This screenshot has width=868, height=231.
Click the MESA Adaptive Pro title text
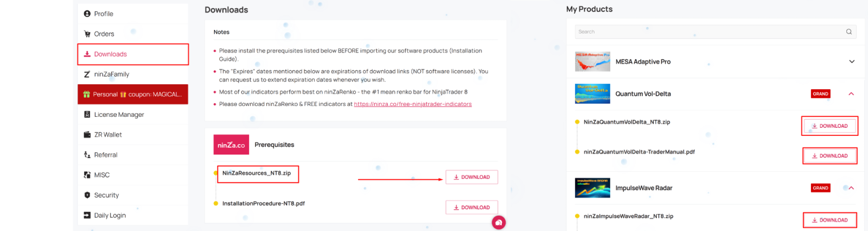pyautogui.click(x=643, y=61)
